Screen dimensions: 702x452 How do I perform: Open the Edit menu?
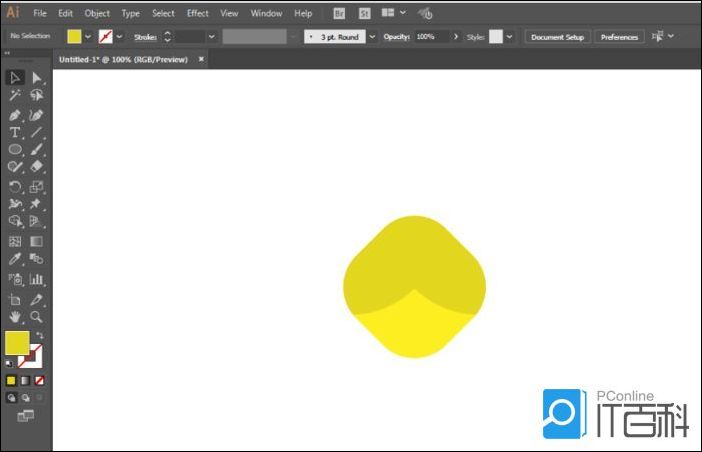click(65, 13)
